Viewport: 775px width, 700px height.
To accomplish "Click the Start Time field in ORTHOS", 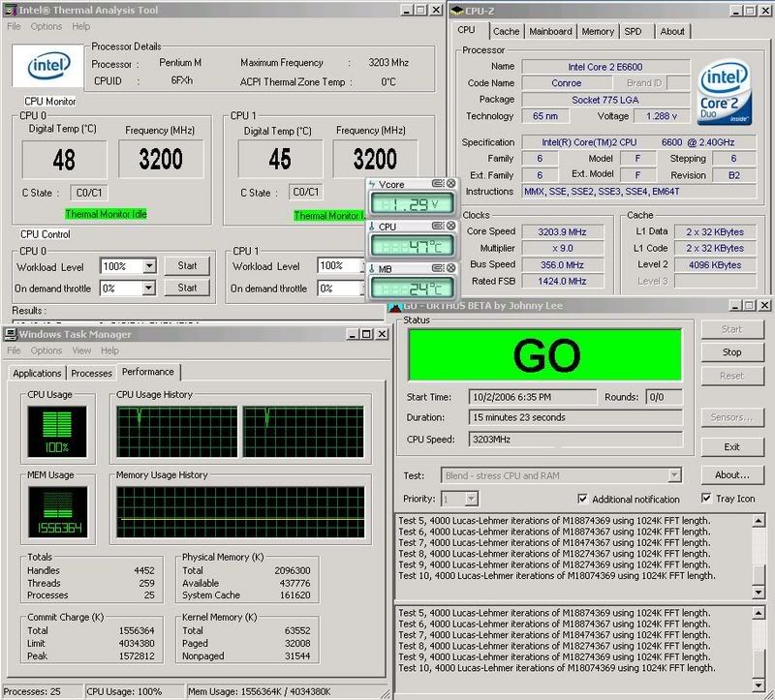I will pos(532,397).
